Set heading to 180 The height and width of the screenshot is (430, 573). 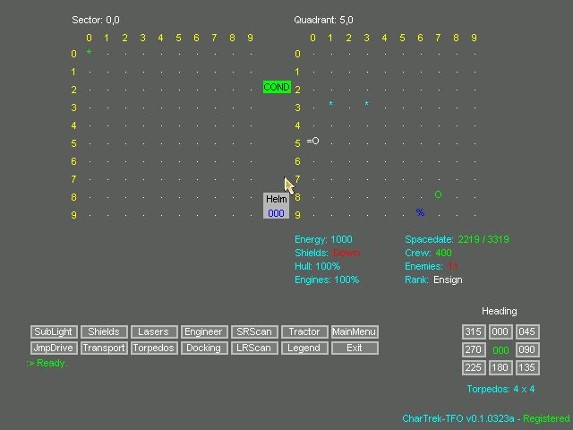pyautogui.click(x=500, y=368)
